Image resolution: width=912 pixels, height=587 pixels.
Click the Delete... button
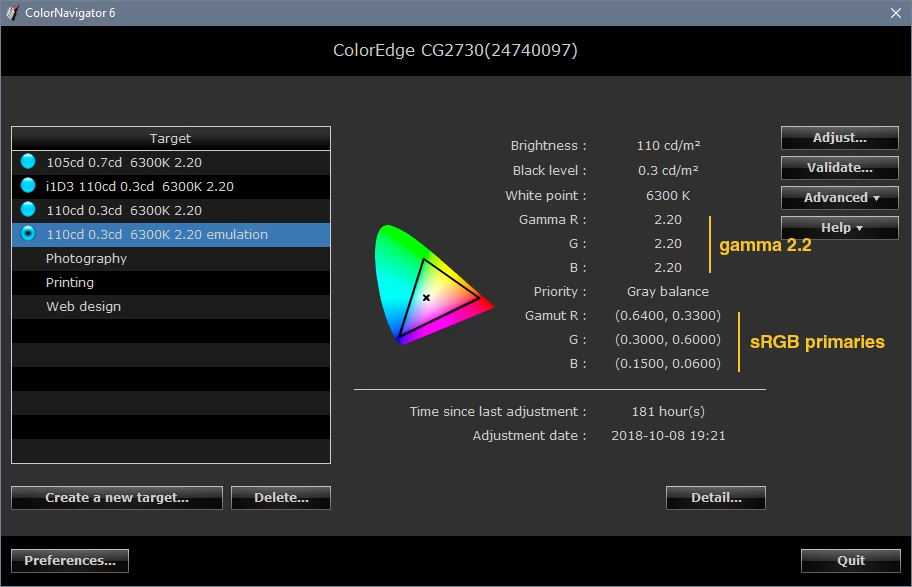[x=281, y=498]
